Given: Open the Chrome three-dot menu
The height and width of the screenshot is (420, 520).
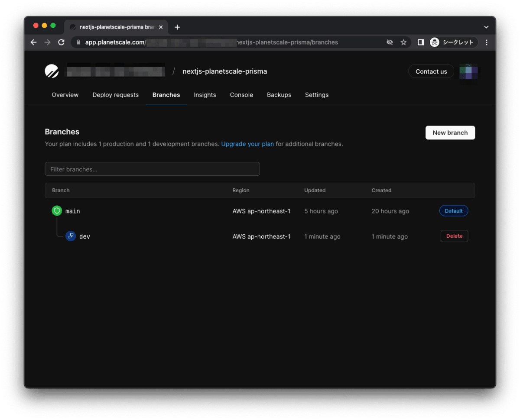Looking at the screenshot, I should click(x=487, y=42).
